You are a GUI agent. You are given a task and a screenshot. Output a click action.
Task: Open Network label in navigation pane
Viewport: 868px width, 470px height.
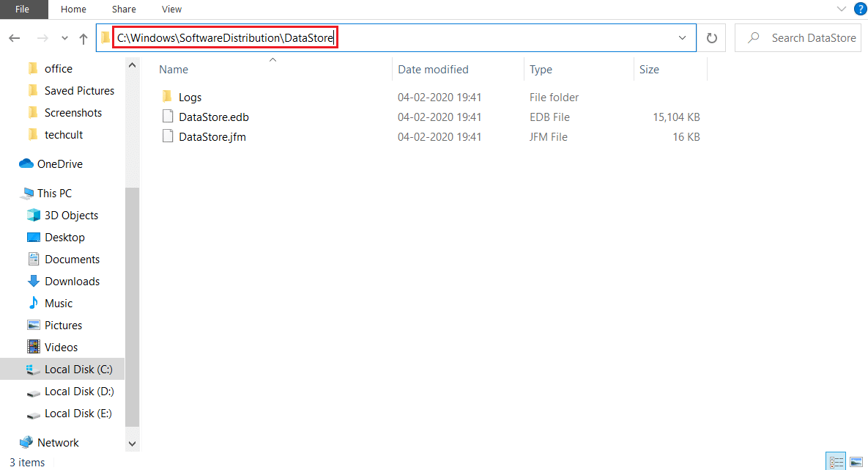pyautogui.click(x=58, y=443)
